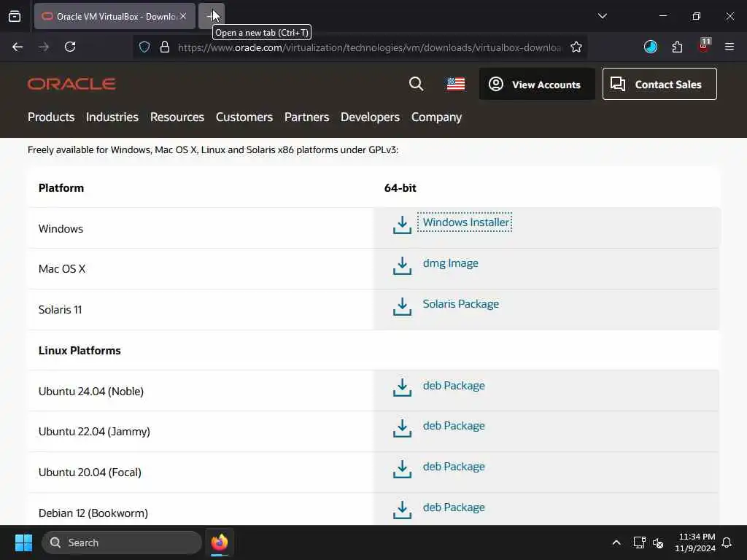Viewport: 747px width, 560px height.
Task: Click the 'Mac OS X' platform cell
Action: 62,269
